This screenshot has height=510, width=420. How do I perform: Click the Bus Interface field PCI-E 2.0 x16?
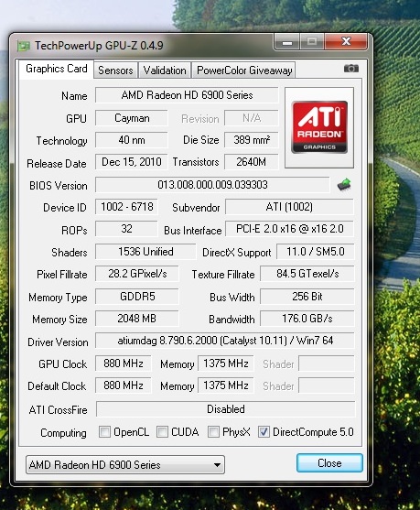(289, 229)
